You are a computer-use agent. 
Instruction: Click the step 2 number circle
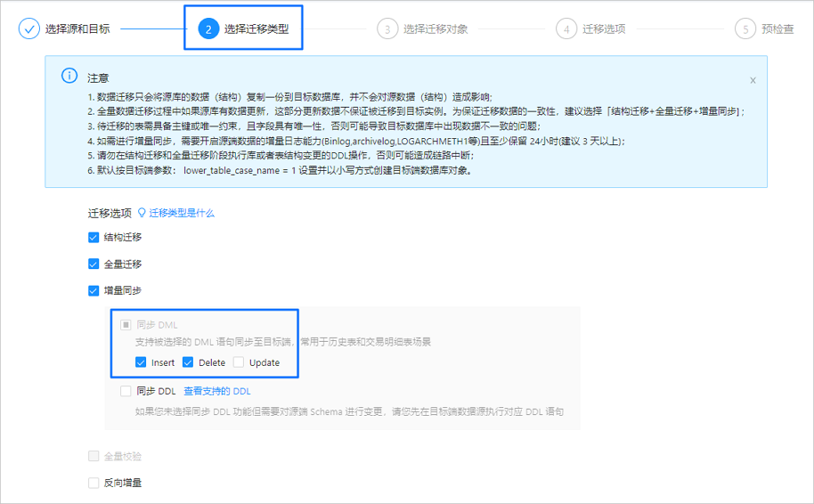pos(208,28)
